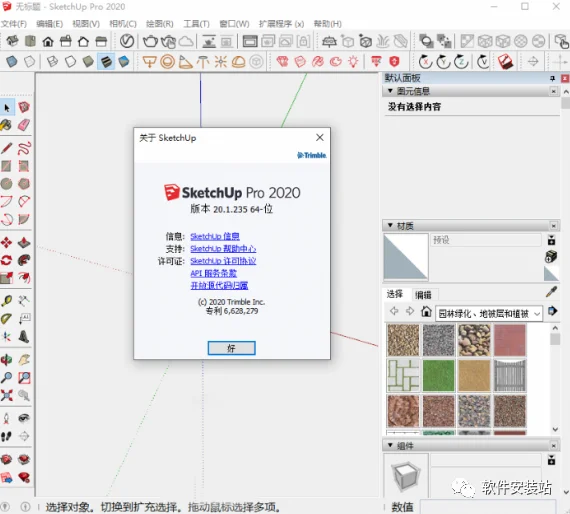Viewport: 570px width, 514px height.
Task: Activate the Orbit camera tool
Action: tap(6, 360)
